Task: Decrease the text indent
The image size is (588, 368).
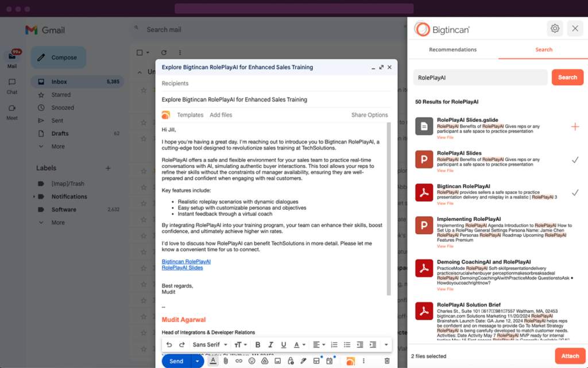Action: 359,344
